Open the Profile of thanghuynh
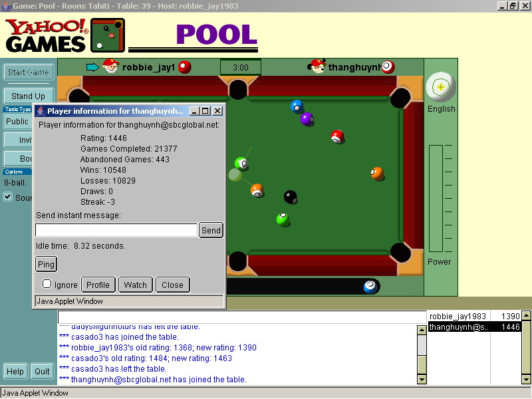This screenshot has height=399, width=532. [x=98, y=285]
